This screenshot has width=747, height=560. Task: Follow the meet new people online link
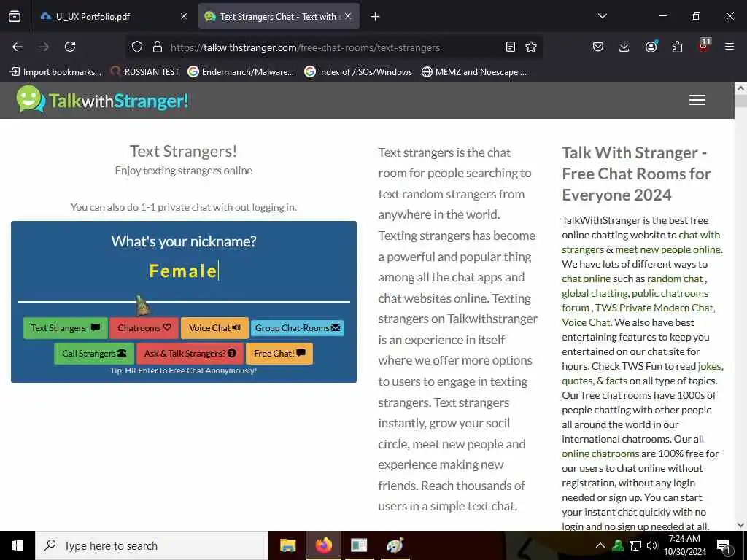[668, 249]
